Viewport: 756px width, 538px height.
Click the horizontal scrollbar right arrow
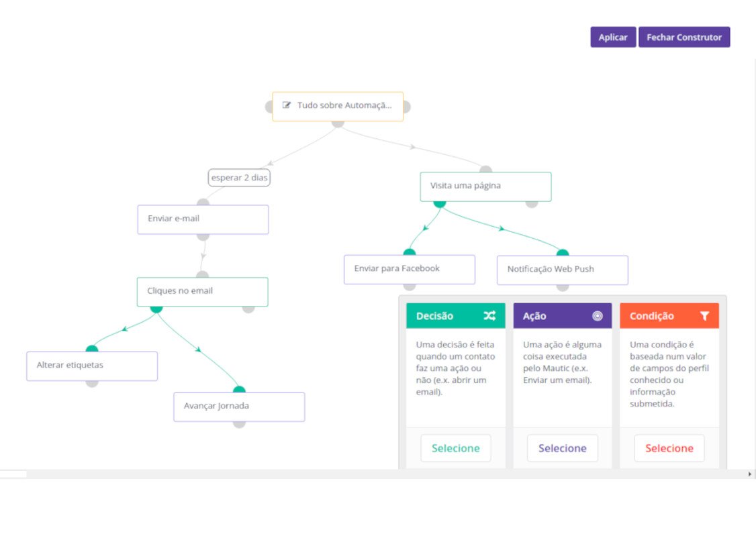[x=750, y=474]
